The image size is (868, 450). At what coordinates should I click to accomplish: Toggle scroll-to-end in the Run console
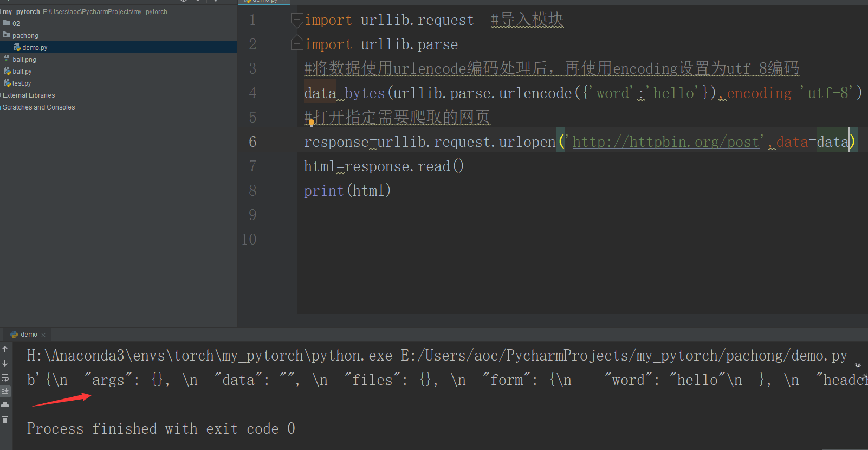pos(5,391)
